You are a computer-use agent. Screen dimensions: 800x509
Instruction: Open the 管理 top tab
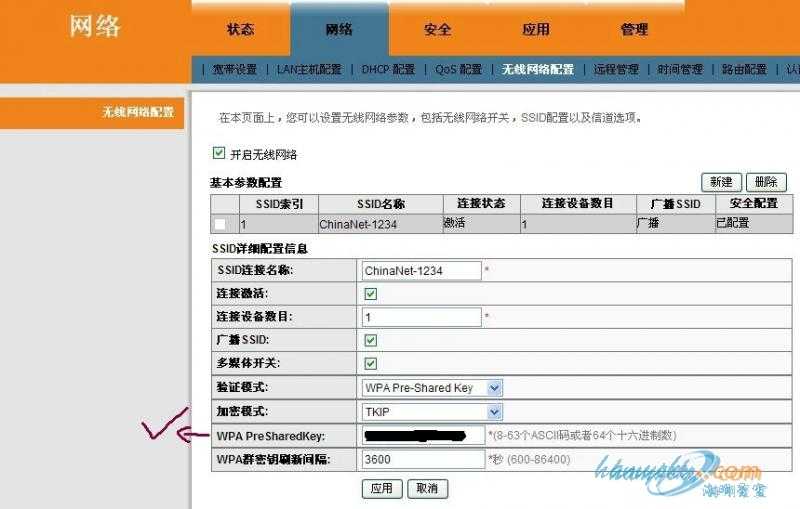coord(634,29)
